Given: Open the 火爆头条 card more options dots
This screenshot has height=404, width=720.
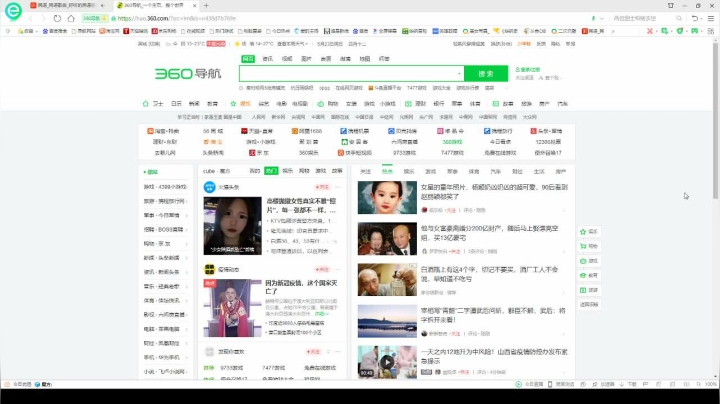Looking at the screenshot, I should pos(338,187).
